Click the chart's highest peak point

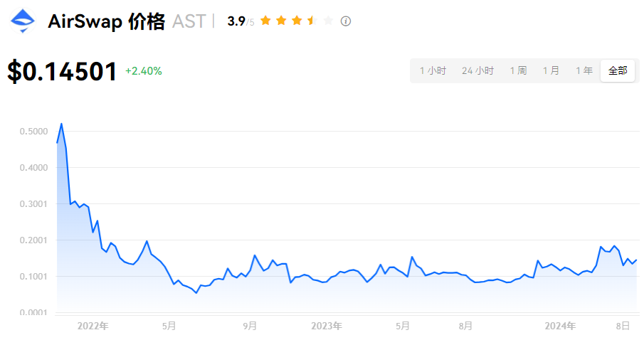[x=61, y=124]
